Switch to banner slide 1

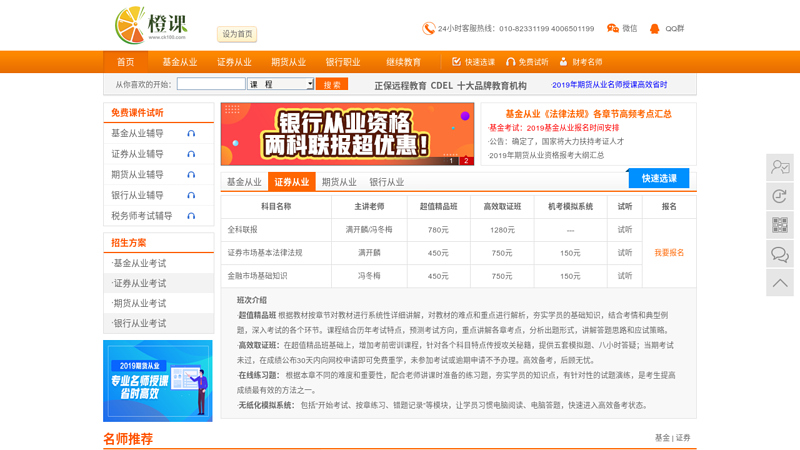[451, 160]
